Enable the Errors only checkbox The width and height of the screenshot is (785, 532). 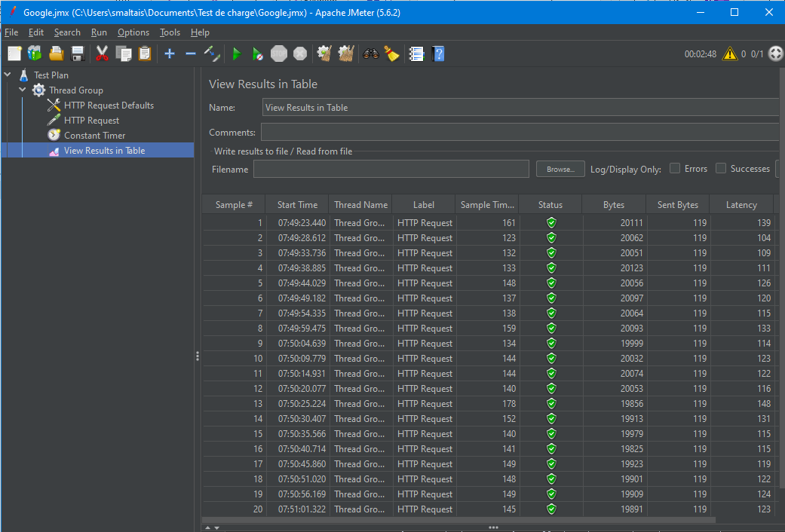[675, 169]
